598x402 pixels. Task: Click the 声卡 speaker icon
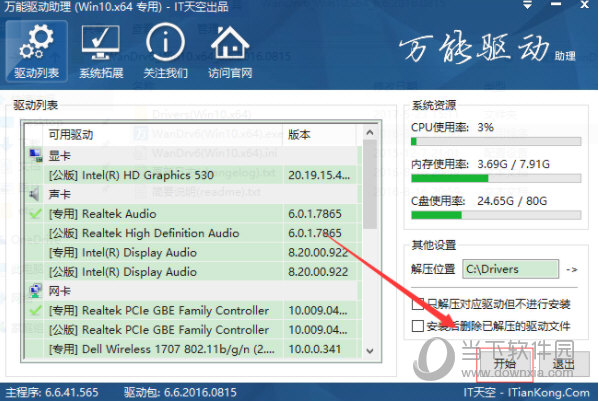pyautogui.click(x=35, y=194)
